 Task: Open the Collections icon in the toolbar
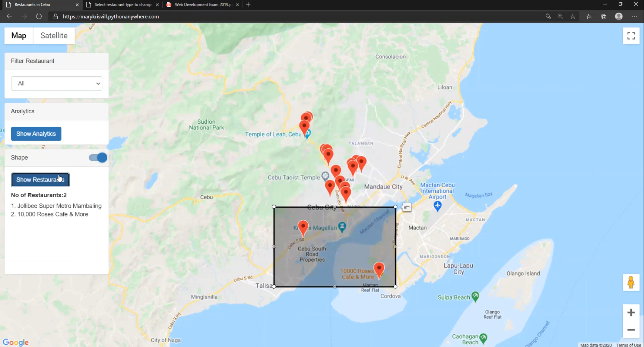pos(604,16)
